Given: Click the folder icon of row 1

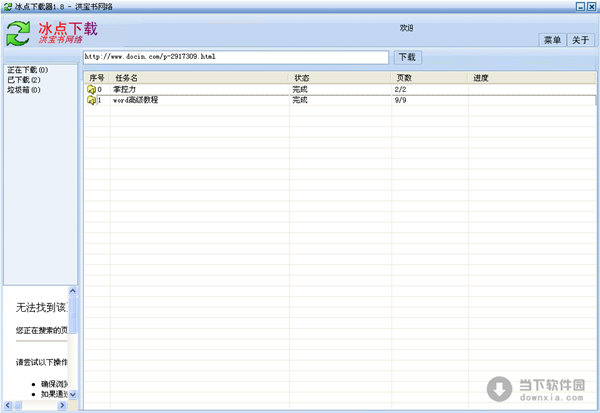Looking at the screenshot, I should pyautogui.click(x=91, y=100).
